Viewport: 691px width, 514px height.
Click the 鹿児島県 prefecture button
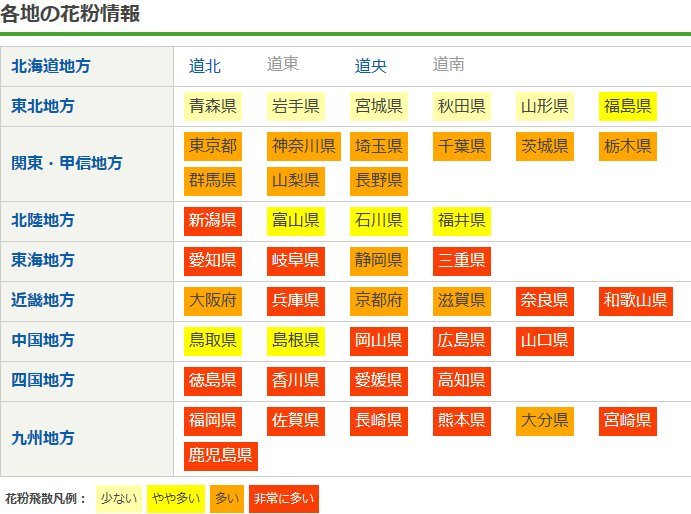tap(220, 456)
